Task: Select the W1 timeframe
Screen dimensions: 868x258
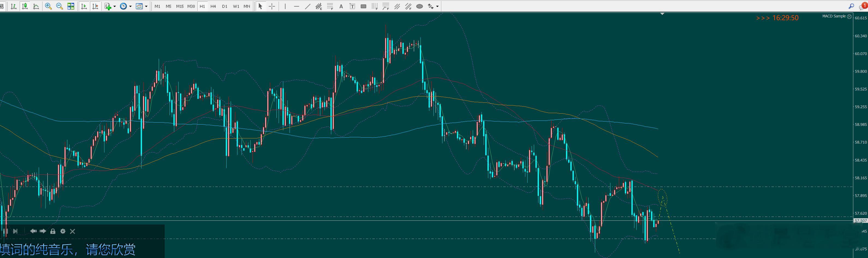Action: coord(236,6)
